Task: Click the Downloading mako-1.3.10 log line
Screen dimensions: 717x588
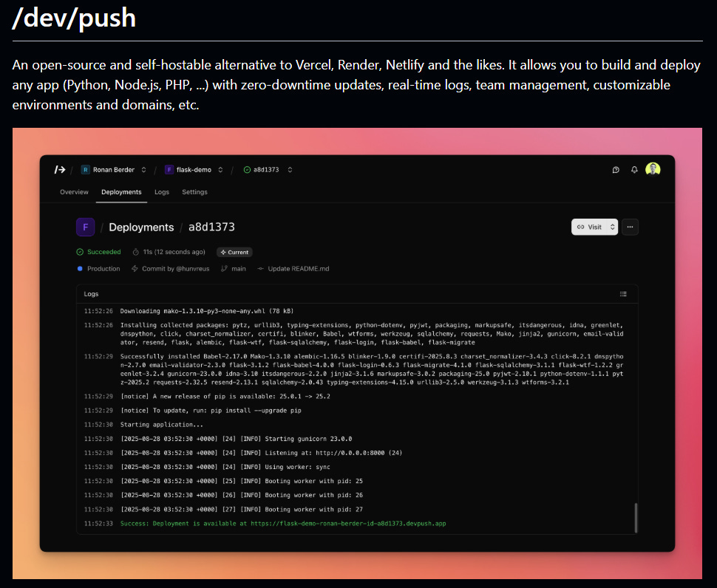Action: (x=207, y=311)
